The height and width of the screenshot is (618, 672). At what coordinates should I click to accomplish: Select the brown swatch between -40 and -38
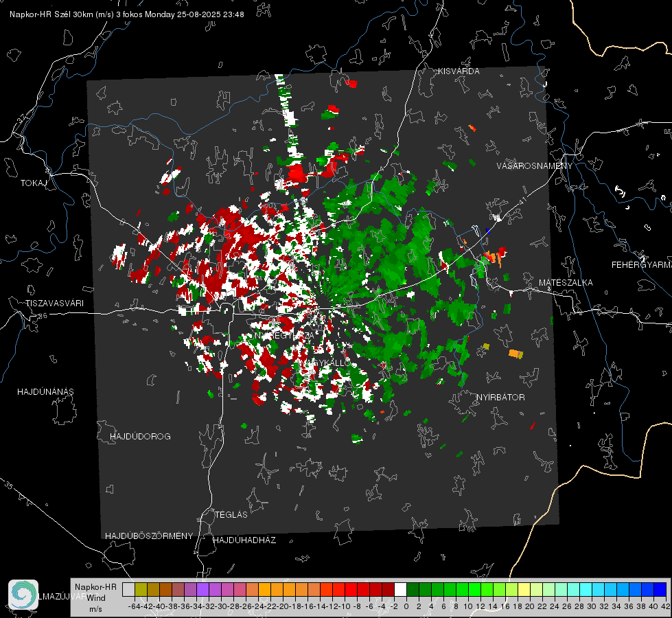(165, 589)
